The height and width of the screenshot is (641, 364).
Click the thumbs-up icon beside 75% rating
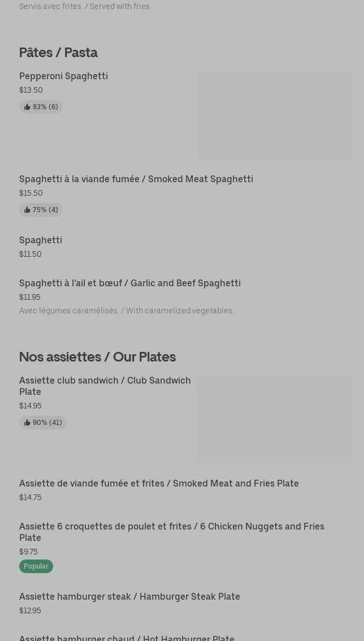coord(27,210)
